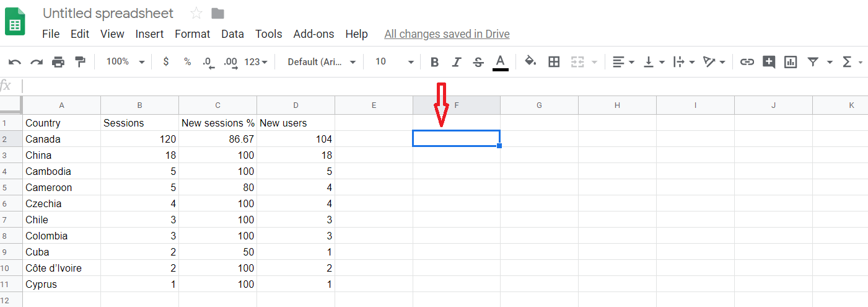Select the Paint format roller icon
This screenshot has width=868, height=307.
point(80,62)
